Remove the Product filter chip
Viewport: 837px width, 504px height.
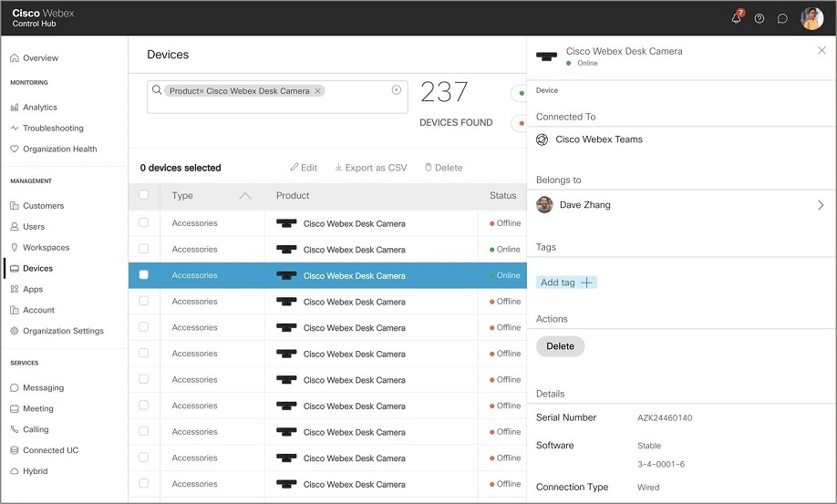coord(317,90)
